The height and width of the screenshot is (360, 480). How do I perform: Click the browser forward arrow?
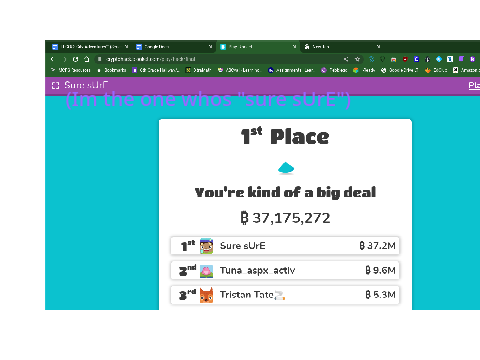64,59
